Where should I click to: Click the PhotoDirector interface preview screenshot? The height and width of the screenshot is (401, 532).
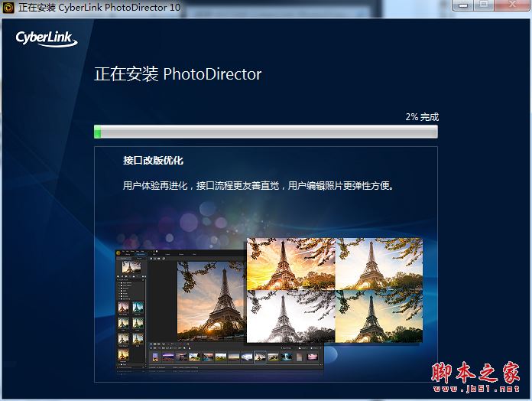(x=219, y=311)
